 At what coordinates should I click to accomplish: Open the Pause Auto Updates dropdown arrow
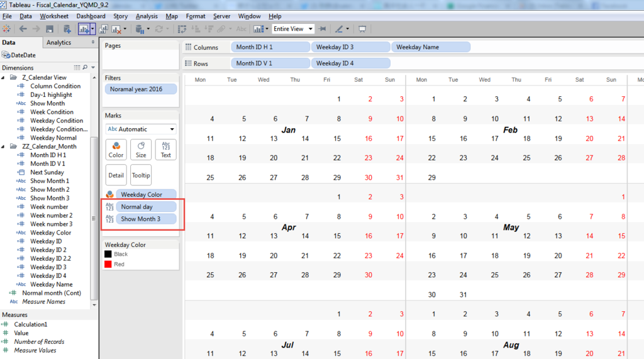(x=148, y=29)
